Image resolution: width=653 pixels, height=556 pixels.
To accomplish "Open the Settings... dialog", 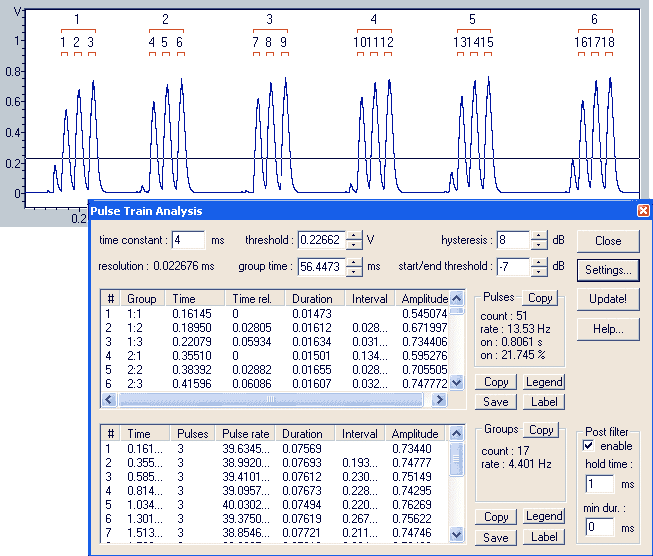I will point(608,270).
